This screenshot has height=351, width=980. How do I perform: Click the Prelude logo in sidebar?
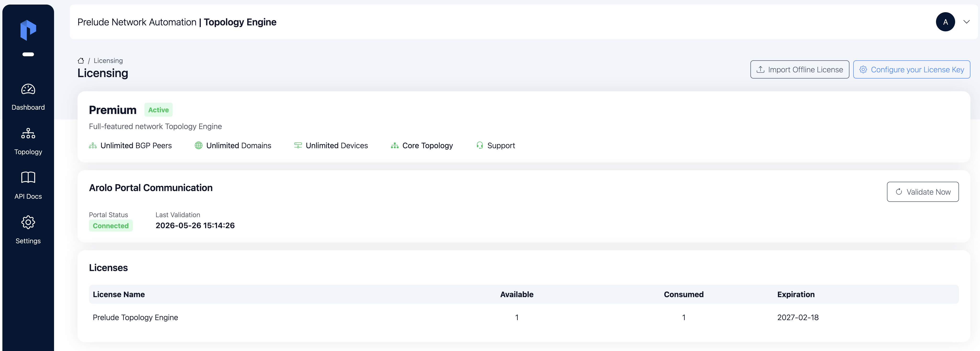[x=28, y=30]
